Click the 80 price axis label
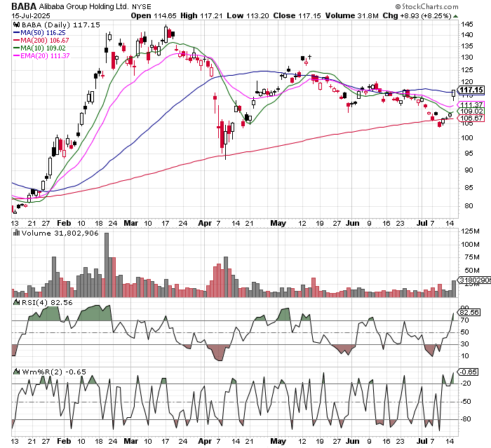The image size is (491, 448). point(469,206)
